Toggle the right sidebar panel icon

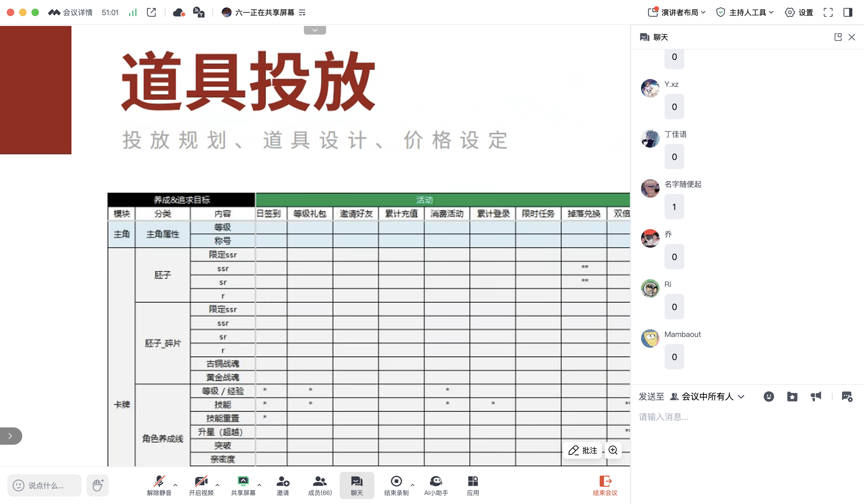pyautogui.click(x=848, y=13)
